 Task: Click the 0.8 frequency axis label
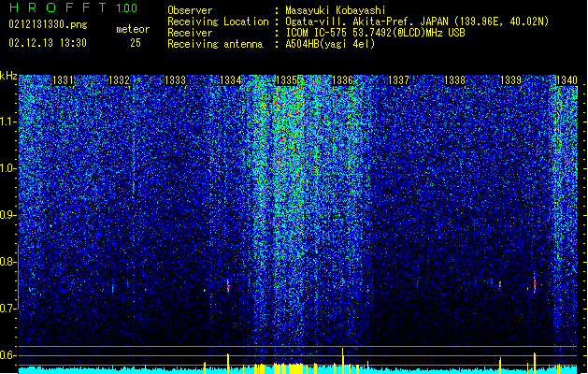click(7, 262)
